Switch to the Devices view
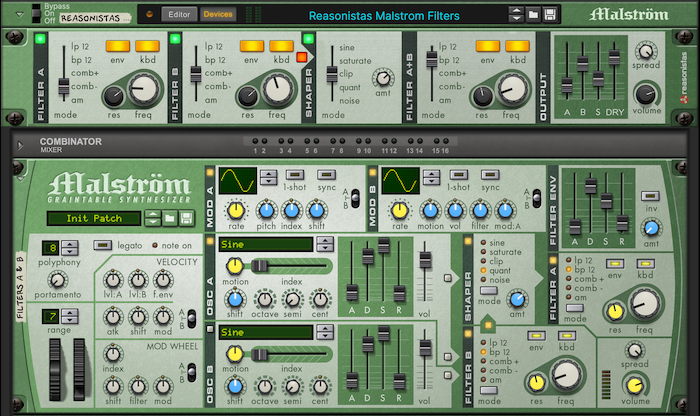 click(218, 14)
